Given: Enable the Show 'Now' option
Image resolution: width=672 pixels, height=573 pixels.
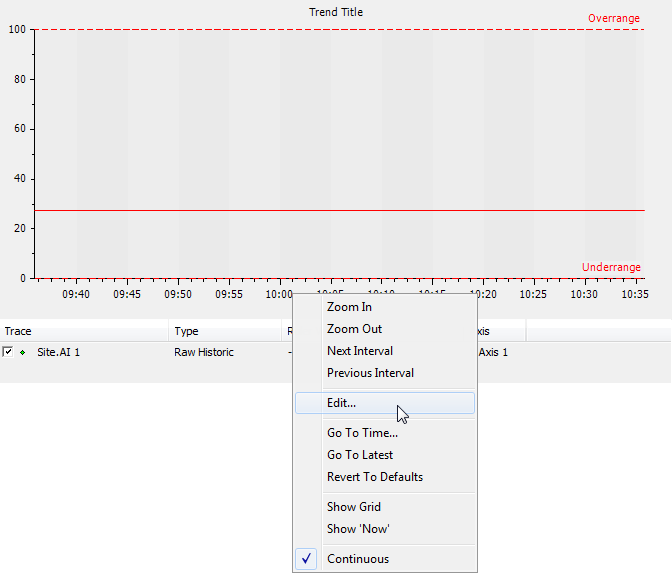Looking at the screenshot, I should pyautogui.click(x=358, y=529).
